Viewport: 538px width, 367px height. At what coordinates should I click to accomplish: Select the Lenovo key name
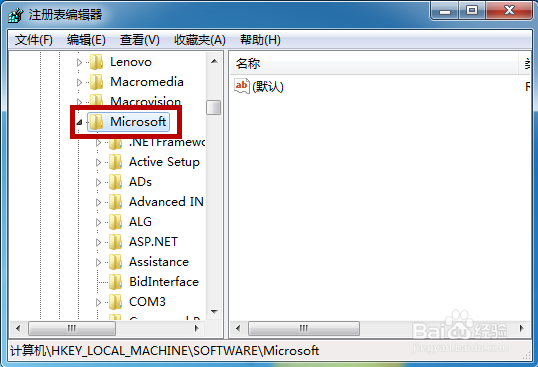[x=131, y=62]
